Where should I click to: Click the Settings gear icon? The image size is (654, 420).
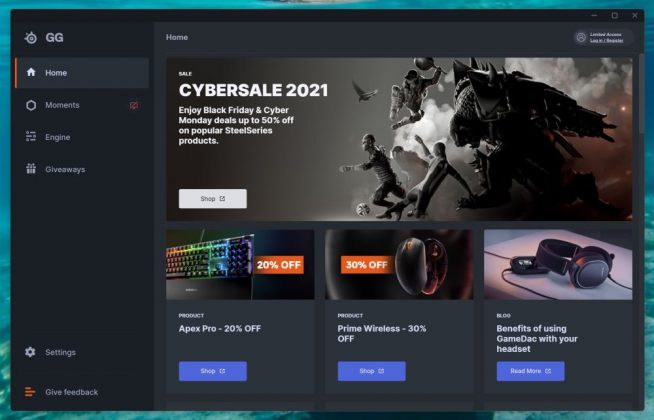30,352
